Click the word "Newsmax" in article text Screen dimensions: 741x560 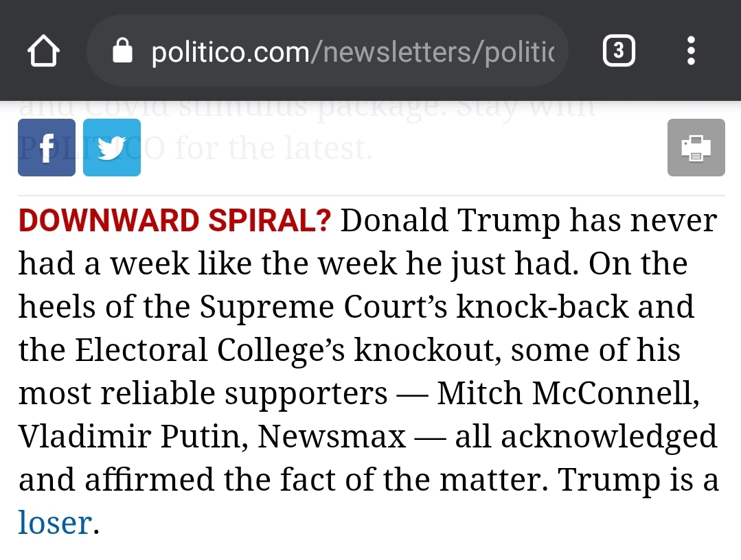click(332, 436)
